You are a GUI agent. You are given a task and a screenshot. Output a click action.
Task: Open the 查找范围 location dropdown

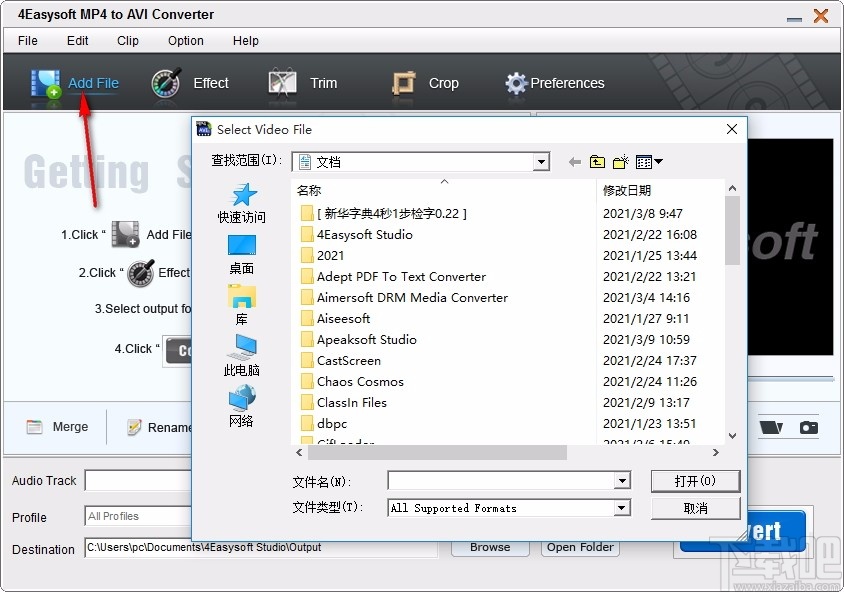(x=540, y=161)
